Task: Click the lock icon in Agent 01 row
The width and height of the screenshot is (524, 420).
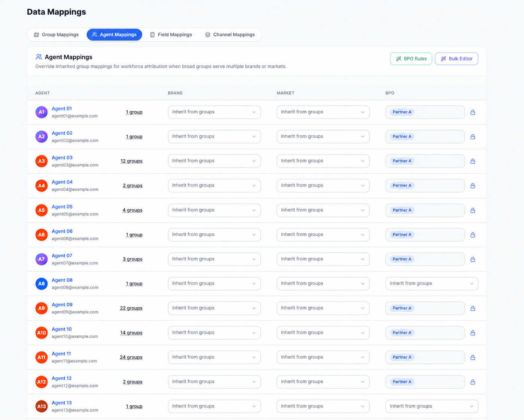Action: [x=473, y=112]
